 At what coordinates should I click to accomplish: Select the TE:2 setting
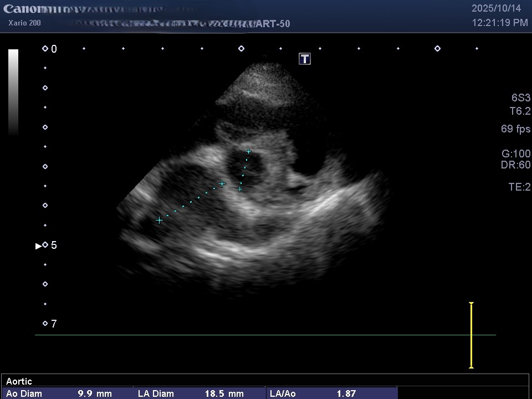[519, 187]
